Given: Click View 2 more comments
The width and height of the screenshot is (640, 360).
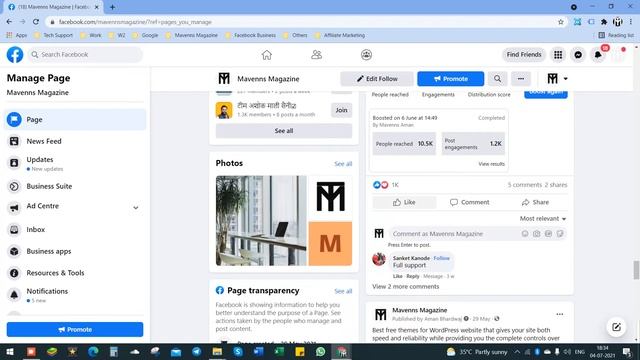Looking at the screenshot, I should pos(405,287).
